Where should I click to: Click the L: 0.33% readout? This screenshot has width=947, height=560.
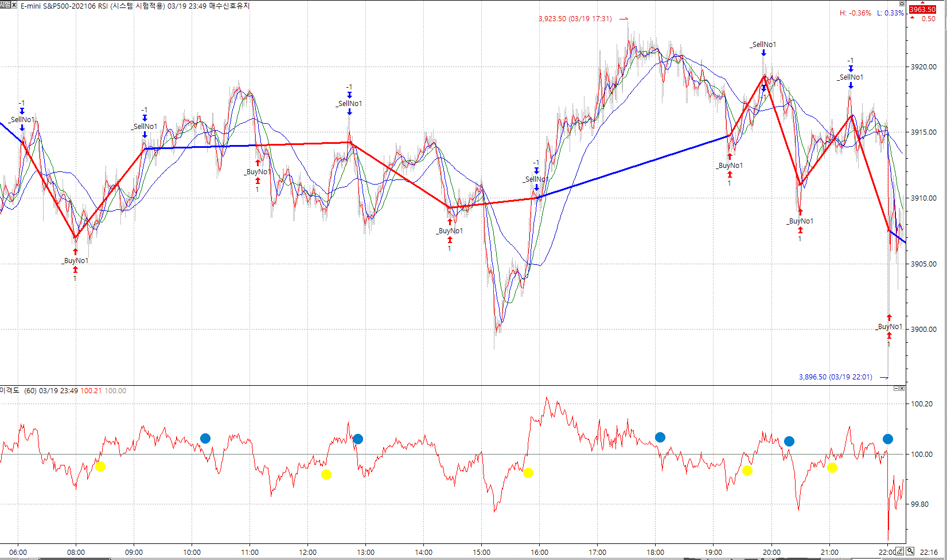pos(890,13)
